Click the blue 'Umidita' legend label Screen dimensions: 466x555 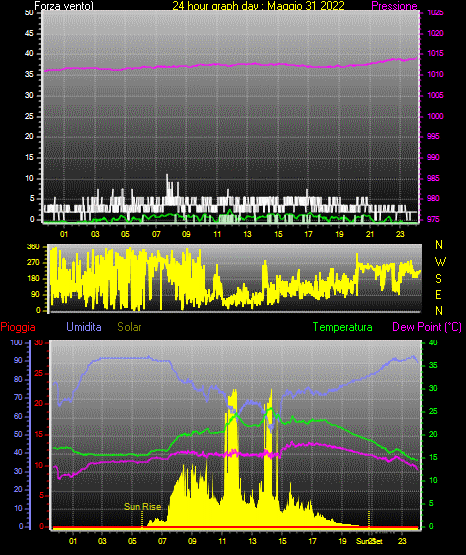[84, 327]
